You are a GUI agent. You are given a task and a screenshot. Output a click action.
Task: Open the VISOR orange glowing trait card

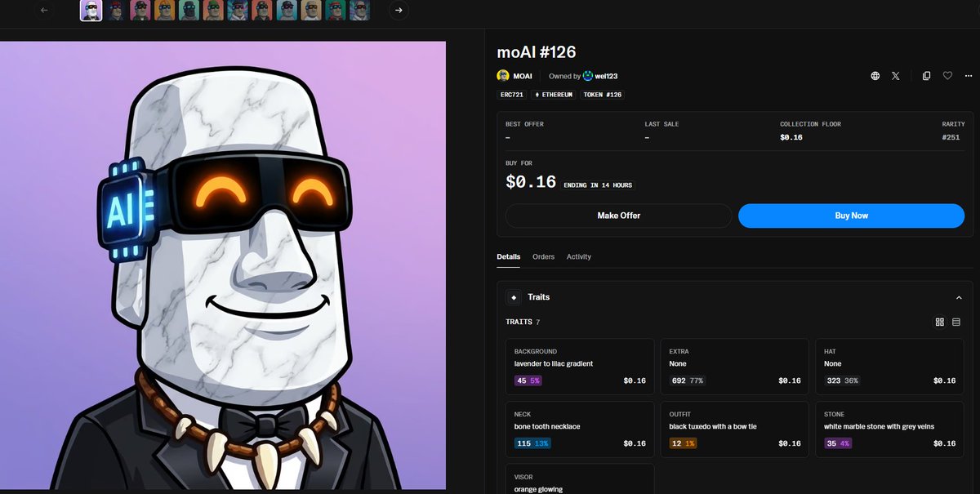[580, 479]
